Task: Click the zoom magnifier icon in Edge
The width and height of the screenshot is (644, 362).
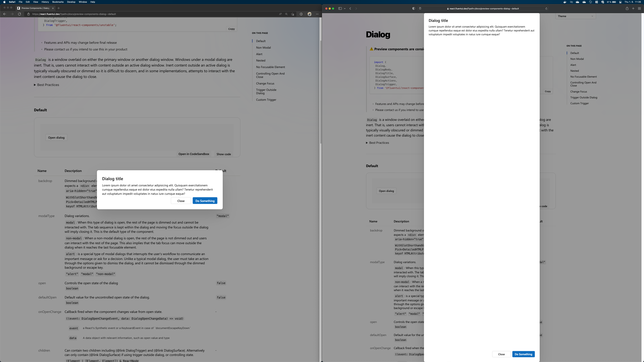Action: click(286, 14)
